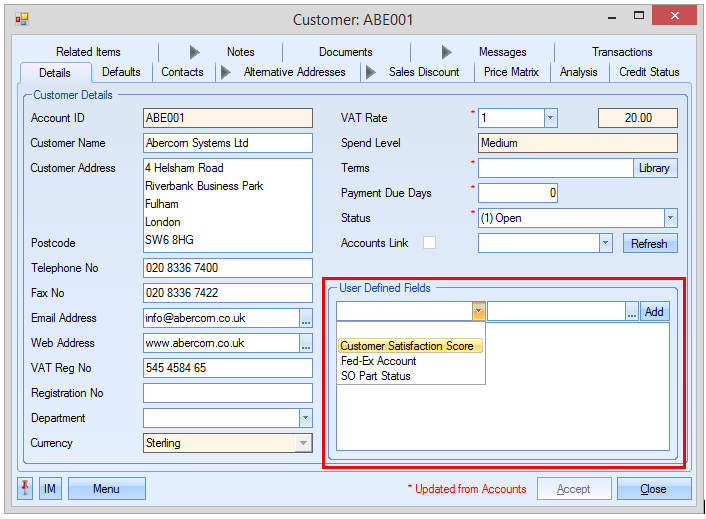Viewport: 706px width, 519px height.
Task: Expand the VAT Rate dropdown
Action: (550, 118)
